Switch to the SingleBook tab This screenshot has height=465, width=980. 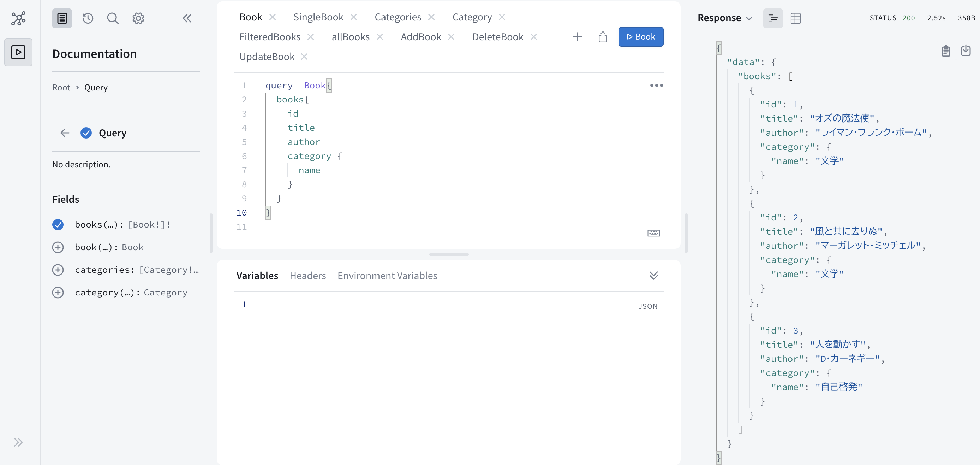coord(318,17)
